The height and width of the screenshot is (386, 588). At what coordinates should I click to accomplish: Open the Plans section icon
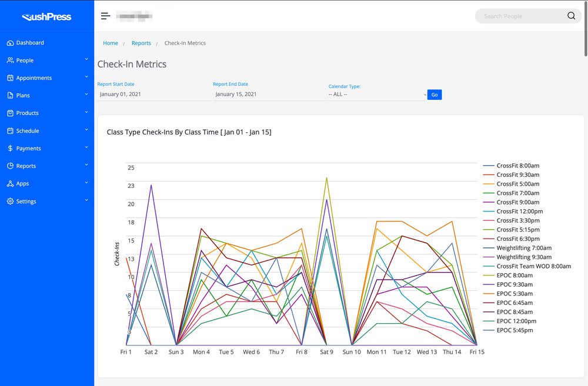[10, 95]
